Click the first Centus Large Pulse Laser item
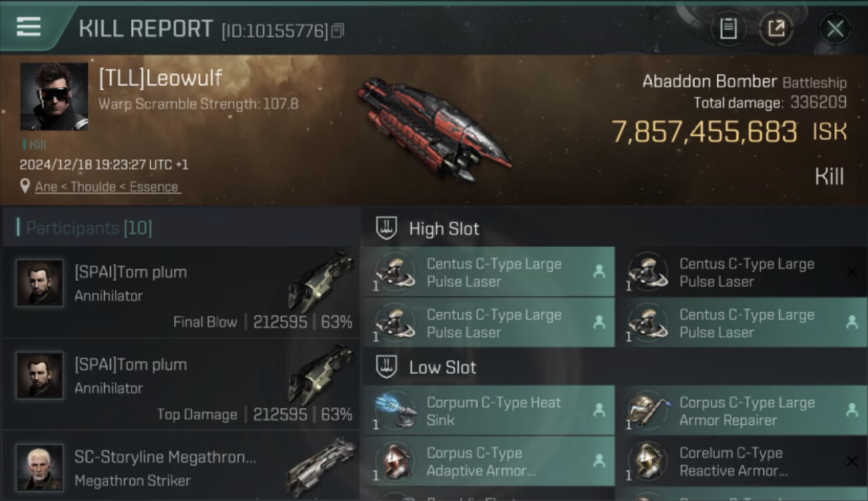 point(489,272)
